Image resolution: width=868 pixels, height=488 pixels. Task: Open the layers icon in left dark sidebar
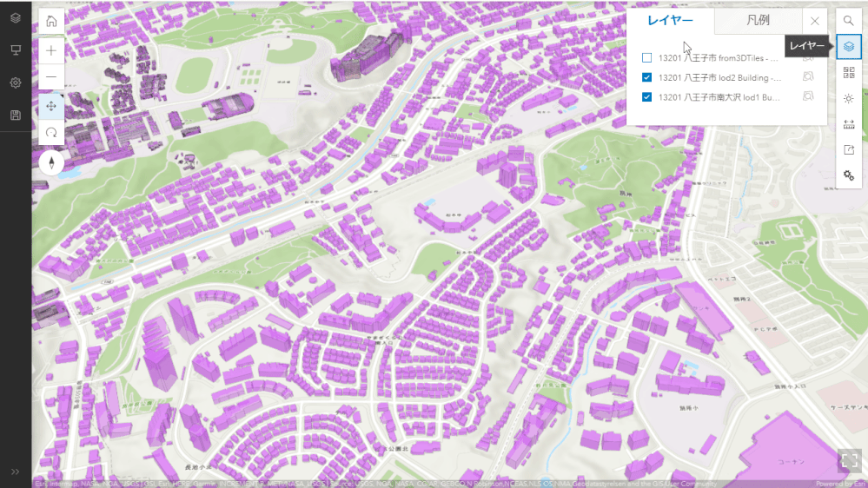[x=16, y=18]
